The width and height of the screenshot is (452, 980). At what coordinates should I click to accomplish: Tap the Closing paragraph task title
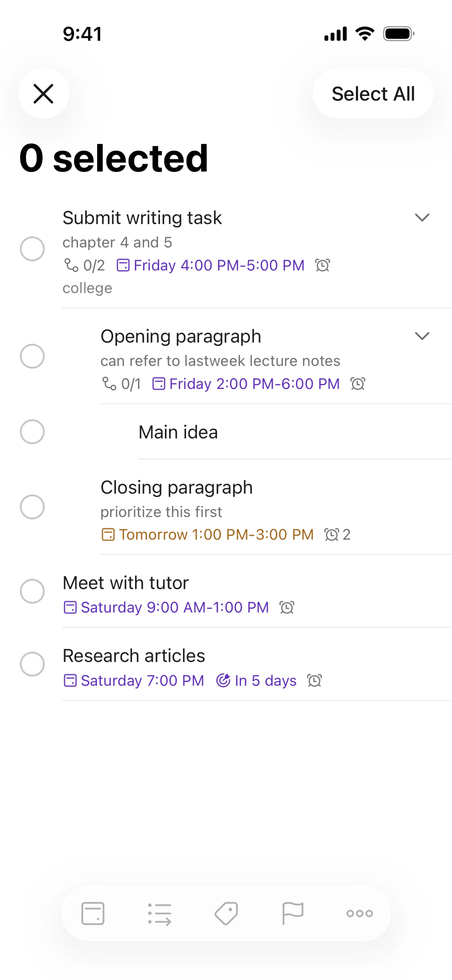click(x=177, y=487)
